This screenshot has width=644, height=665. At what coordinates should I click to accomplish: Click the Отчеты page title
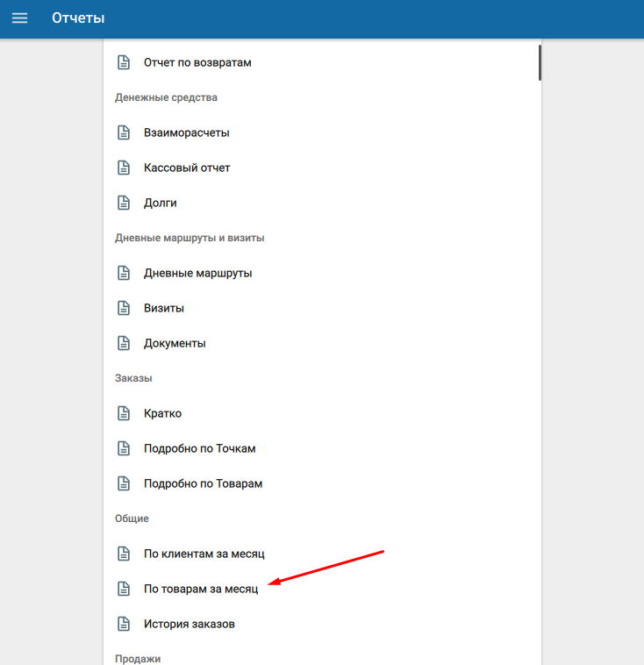tap(78, 18)
